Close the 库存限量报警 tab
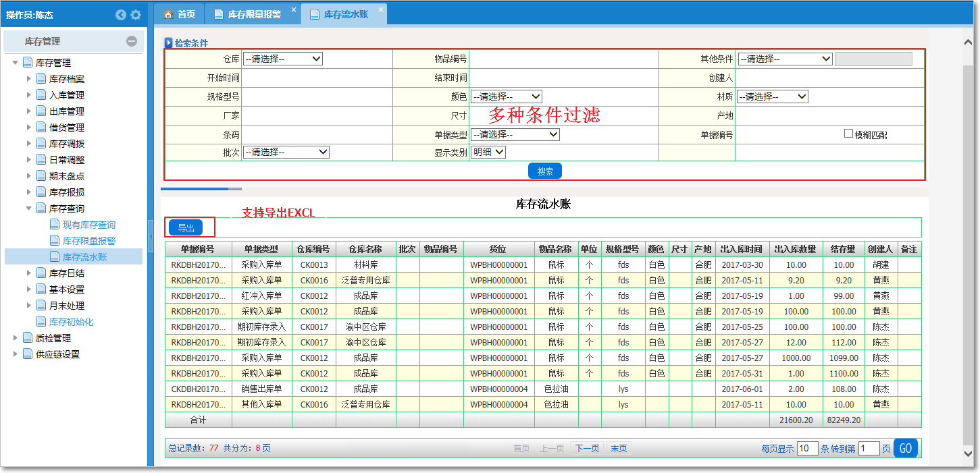The height and width of the screenshot is (473, 980). pos(293,9)
